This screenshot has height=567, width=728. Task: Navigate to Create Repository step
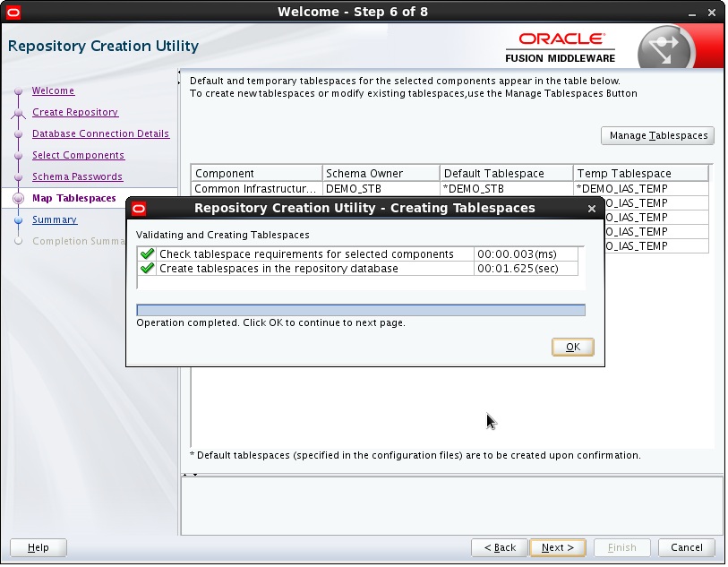pyautogui.click(x=75, y=112)
